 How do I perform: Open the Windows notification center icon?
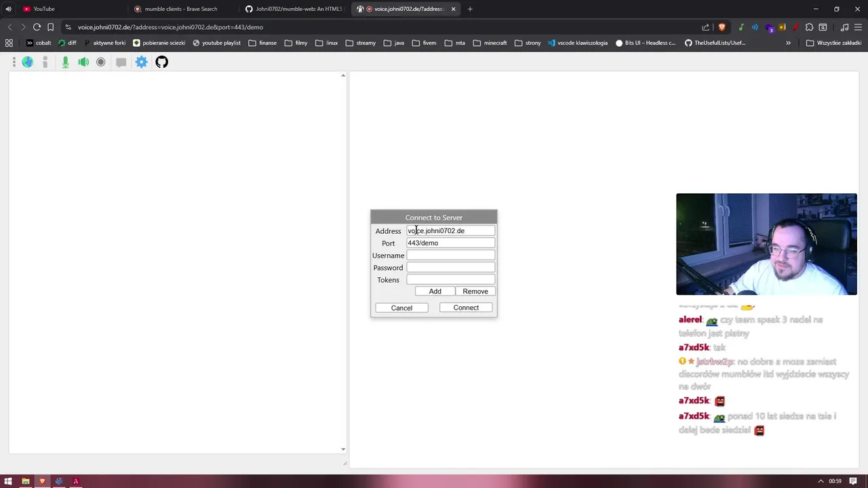click(x=853, y=481)
